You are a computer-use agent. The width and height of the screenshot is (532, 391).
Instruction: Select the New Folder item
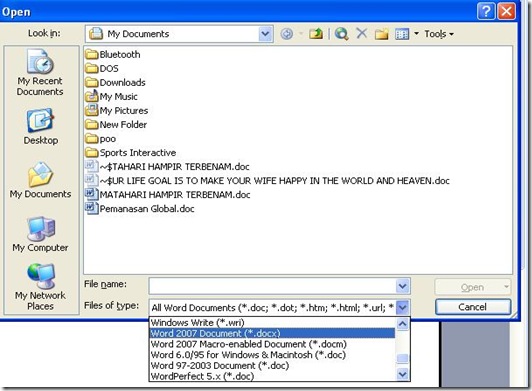tap(116, 125)
